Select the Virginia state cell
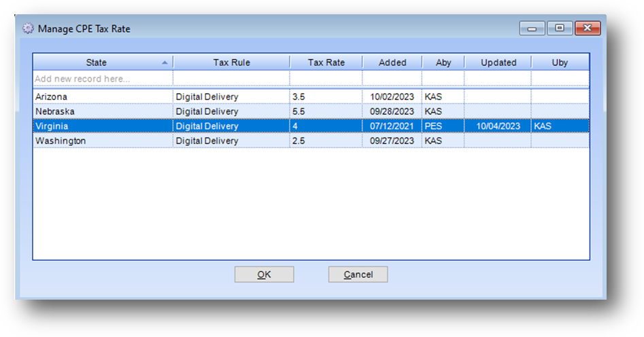The width and height of the screenshot is (644, 337). point(103,126)
